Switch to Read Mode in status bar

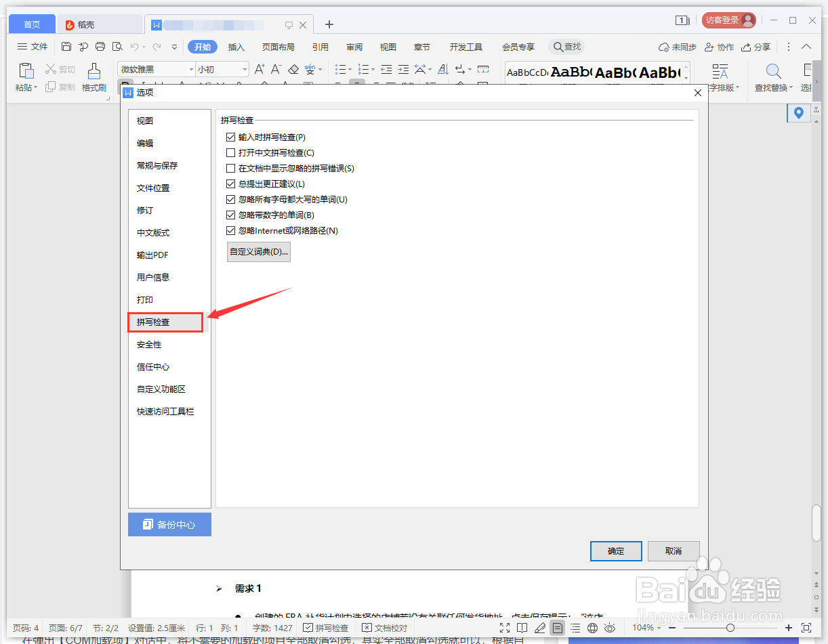tap(522, 628)
